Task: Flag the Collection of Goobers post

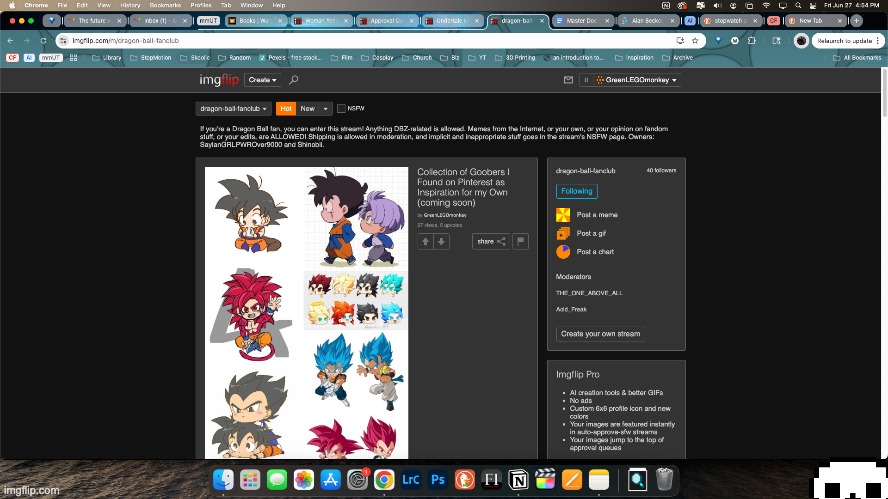Action: [x=520, y=241]
